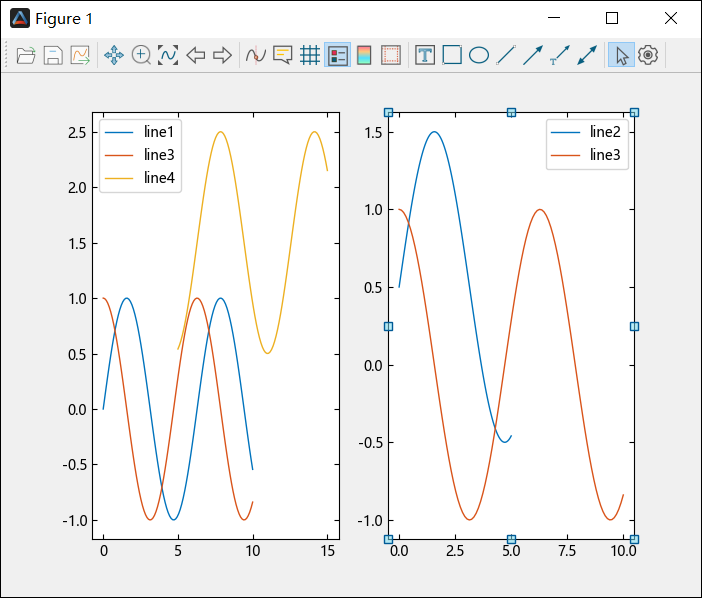Viewport: 702px width, 598px height.
Task: Go forward to next view arrow
Action: click(x=222, y=55)
